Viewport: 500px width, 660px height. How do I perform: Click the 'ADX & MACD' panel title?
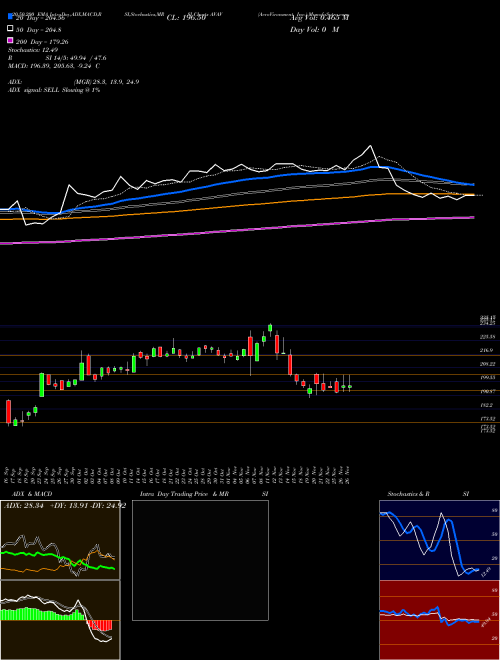[32, 494]
